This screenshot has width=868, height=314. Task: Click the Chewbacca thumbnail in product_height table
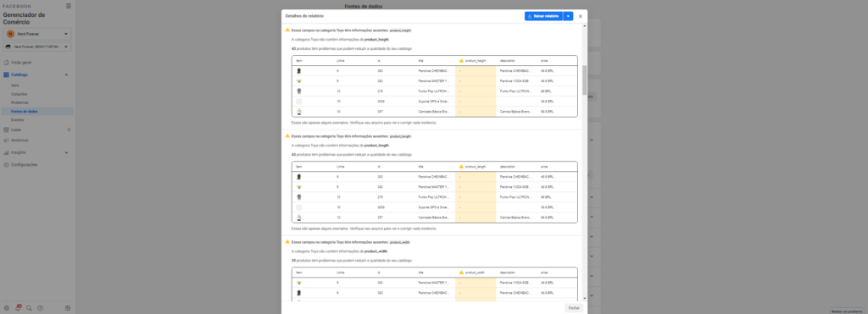click(x=299, y=71)
